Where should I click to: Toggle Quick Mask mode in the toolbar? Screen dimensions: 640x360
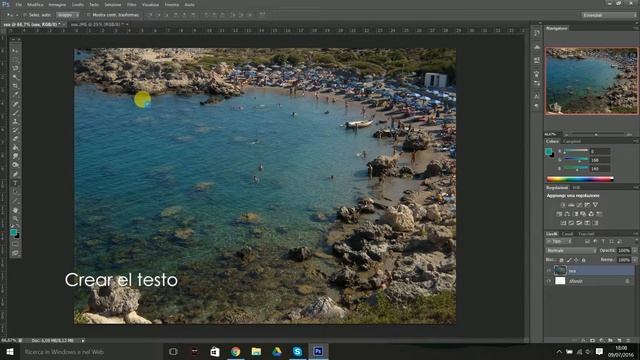(15, 244)
